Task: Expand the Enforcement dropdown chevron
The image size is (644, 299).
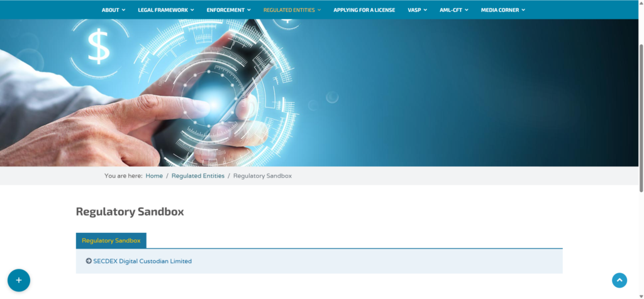Action: coord(249,10)
